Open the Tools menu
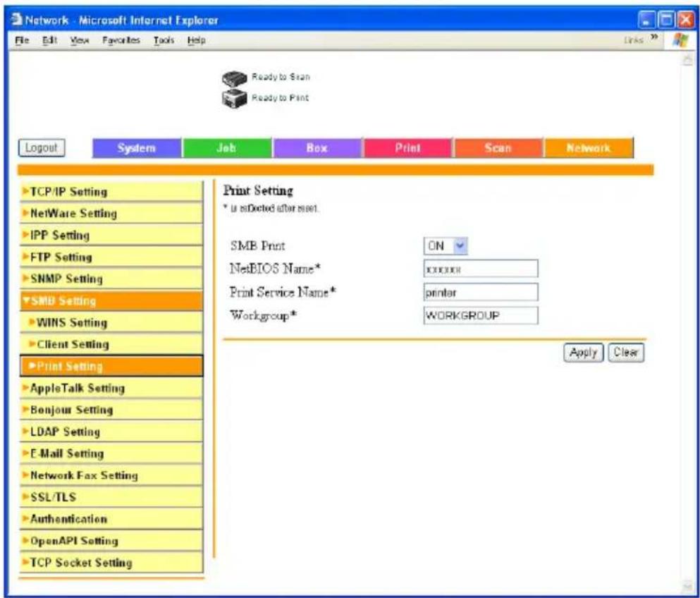Viewport: 700px width, 598px height. click(164, 40)
